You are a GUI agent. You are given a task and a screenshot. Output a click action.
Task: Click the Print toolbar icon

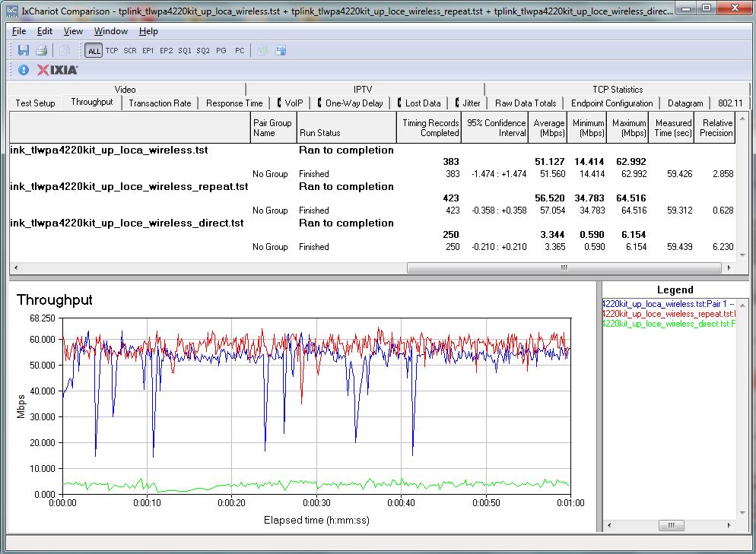coord(42,50)
